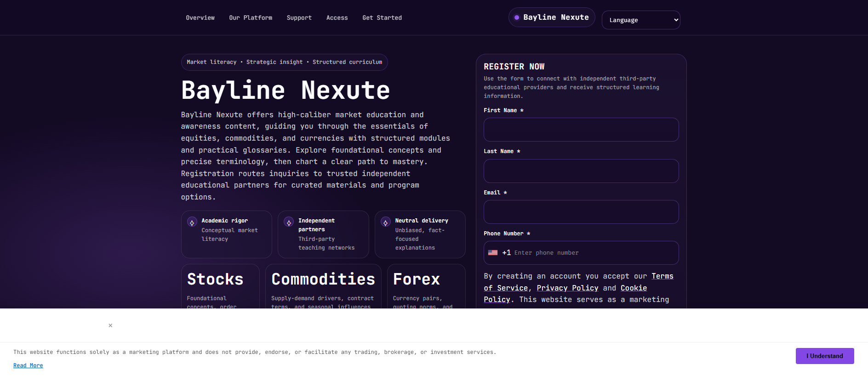The height and width of the screenshot is (376, 868).
Task: Focus the Last Name input field
Action: click(x=581, y=171)
